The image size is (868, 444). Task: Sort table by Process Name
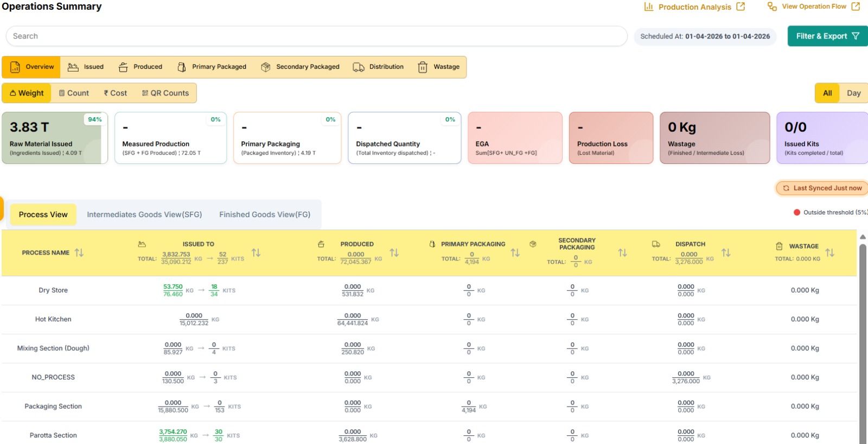79,252
